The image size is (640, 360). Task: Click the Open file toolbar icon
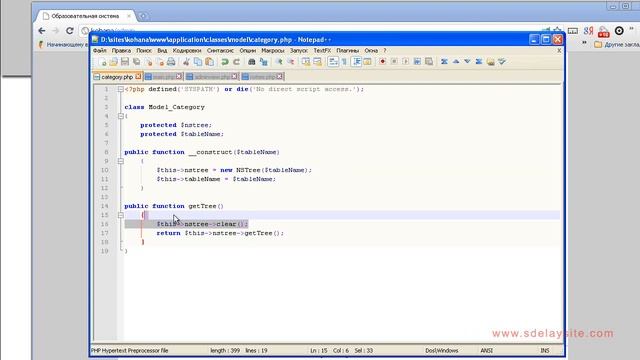(x=113, y=62)
